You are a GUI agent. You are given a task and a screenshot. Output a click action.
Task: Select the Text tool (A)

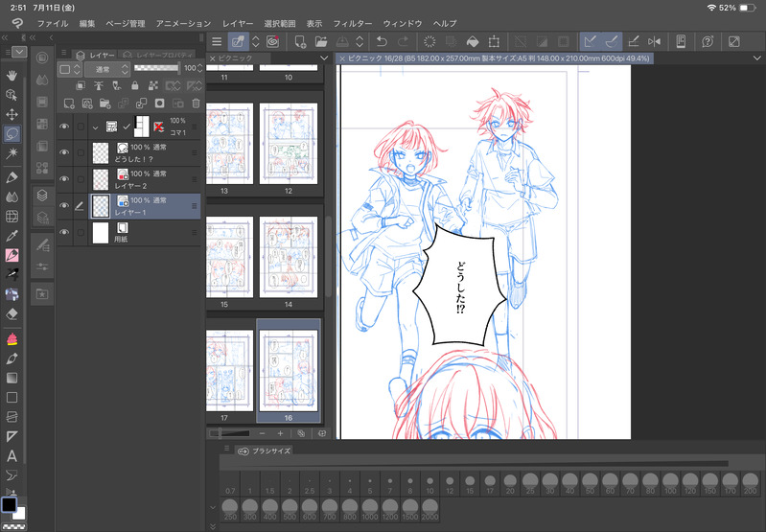point(12,455)
